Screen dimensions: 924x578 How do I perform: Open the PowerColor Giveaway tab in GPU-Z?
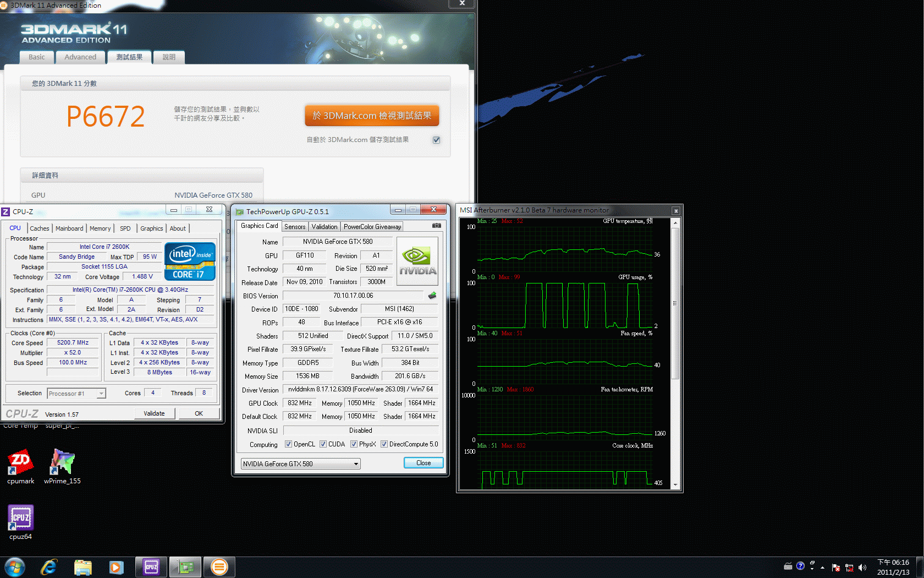[x=372, y=227]
